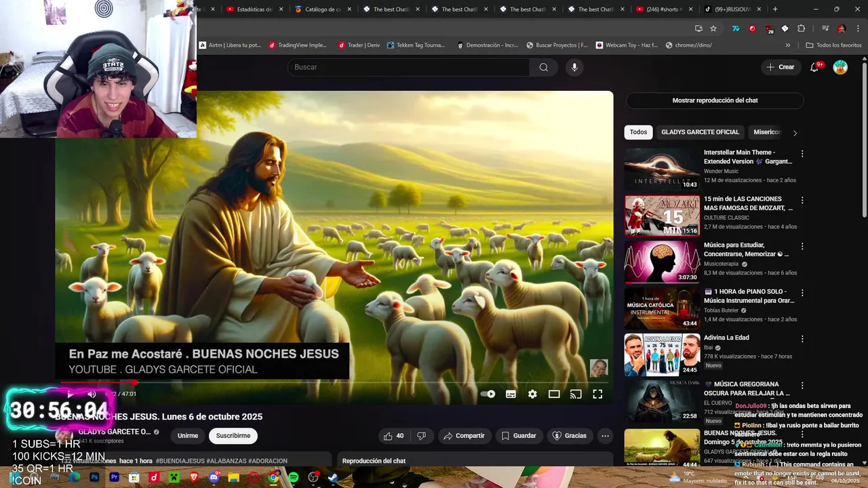The image size is (868, 488).
Task: Click the install app icon in address bar
Action: 698,28
